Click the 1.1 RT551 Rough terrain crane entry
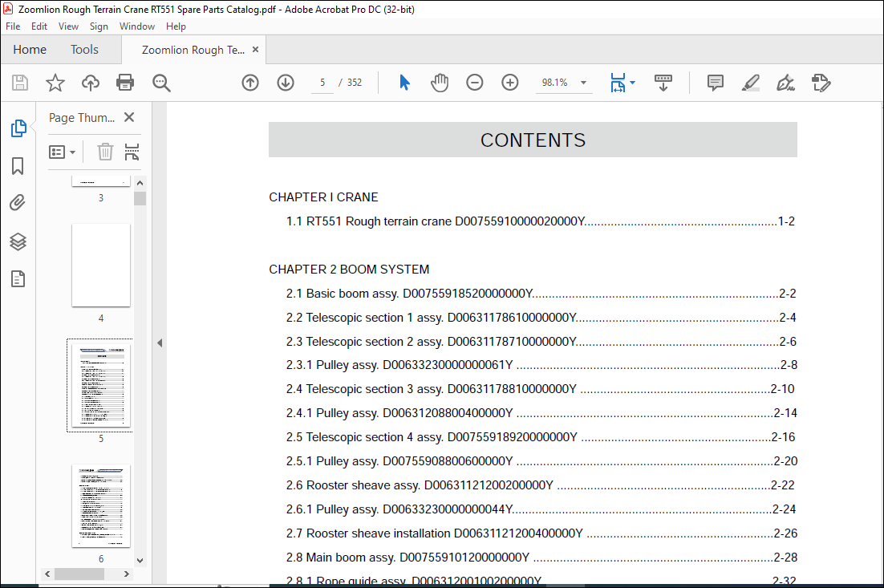 coord(540,221)
